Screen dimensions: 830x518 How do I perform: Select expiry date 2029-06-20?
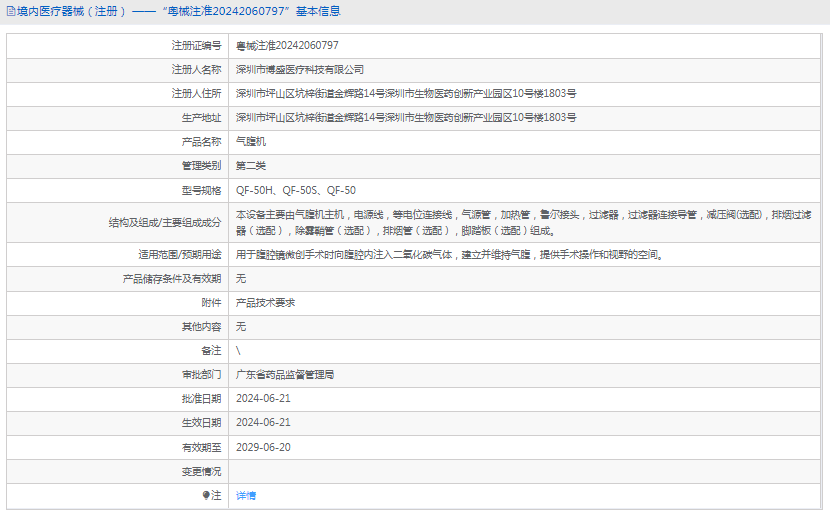click(x=263, y=448)
